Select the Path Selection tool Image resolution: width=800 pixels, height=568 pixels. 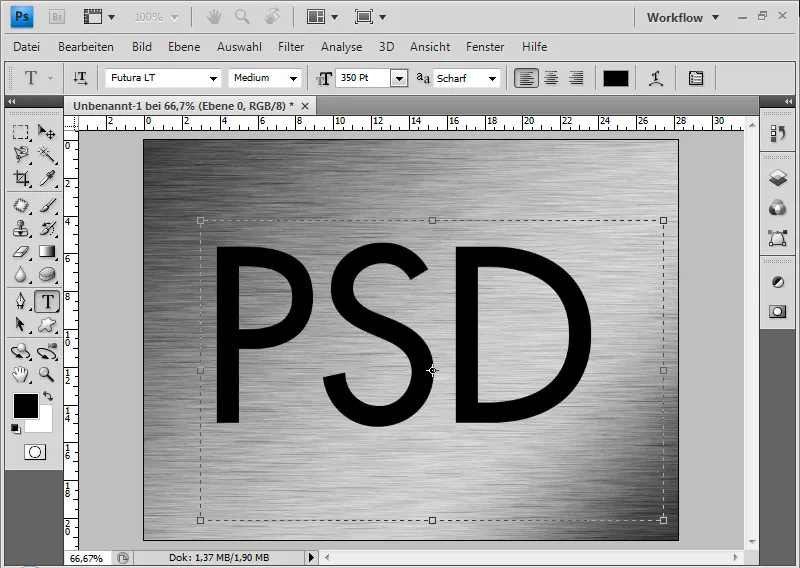pos(20,325)
